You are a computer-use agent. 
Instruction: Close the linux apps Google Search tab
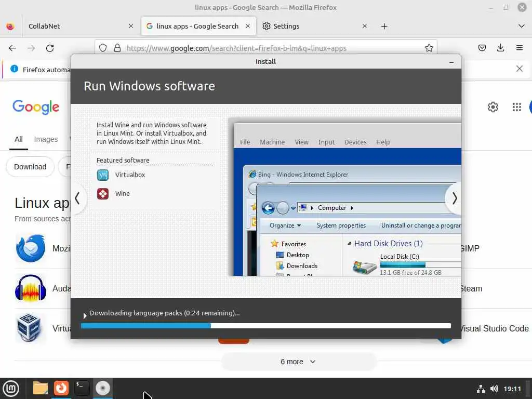tap(248, 26)
